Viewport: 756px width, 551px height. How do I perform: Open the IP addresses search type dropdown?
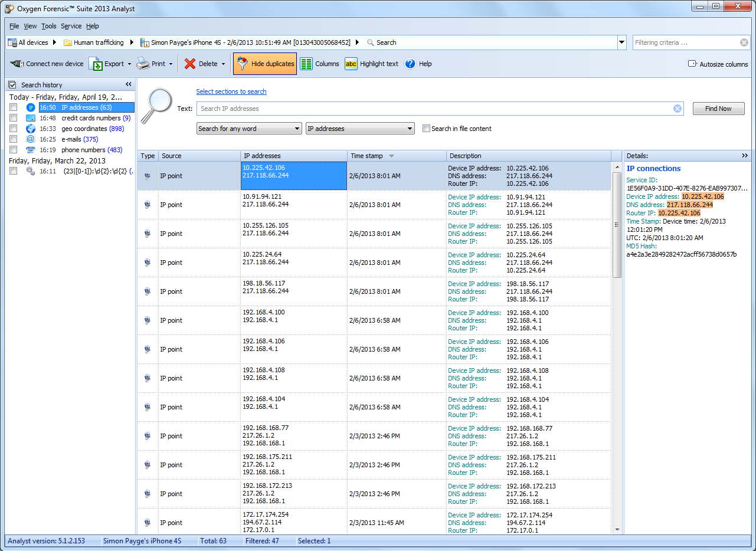point(360,129)
